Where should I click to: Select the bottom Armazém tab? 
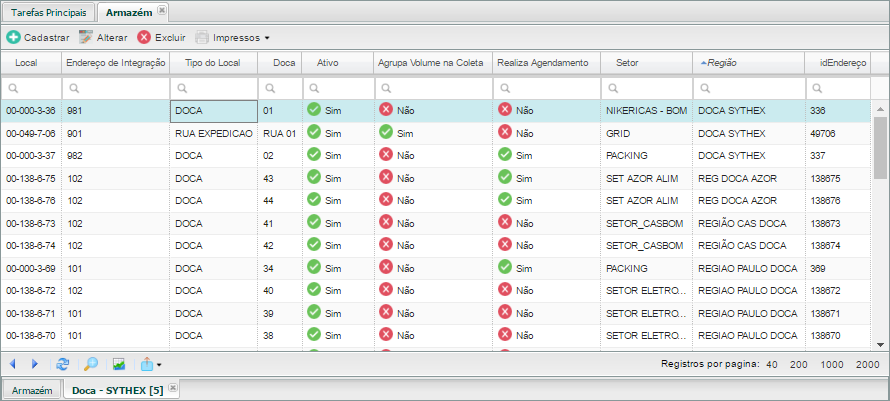(32, 390)
